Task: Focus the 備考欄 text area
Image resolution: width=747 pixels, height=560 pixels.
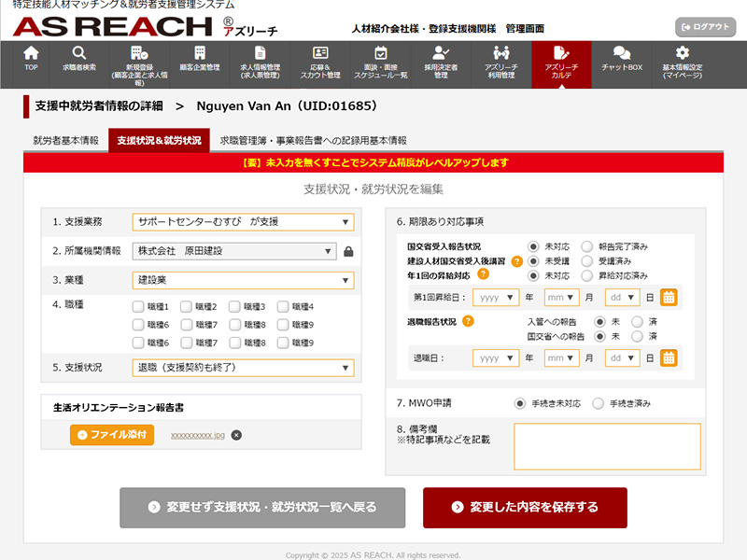Action: (608, 447)
